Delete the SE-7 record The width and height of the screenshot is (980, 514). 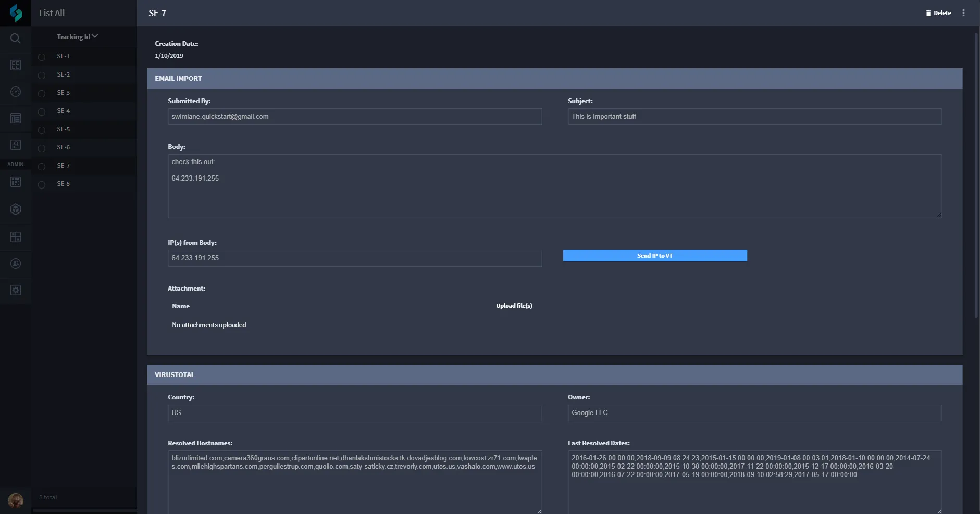point(938,13)
